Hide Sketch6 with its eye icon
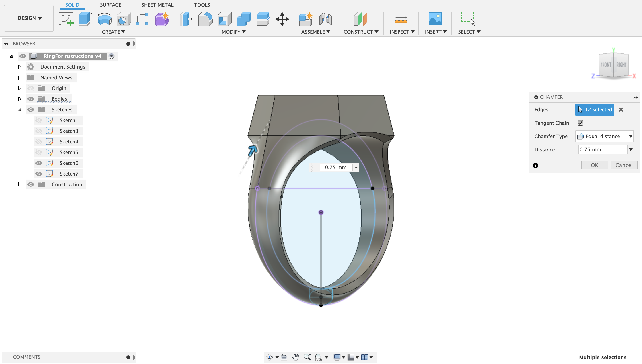Viewport: 642px width, 364px height. pos(39,163)
